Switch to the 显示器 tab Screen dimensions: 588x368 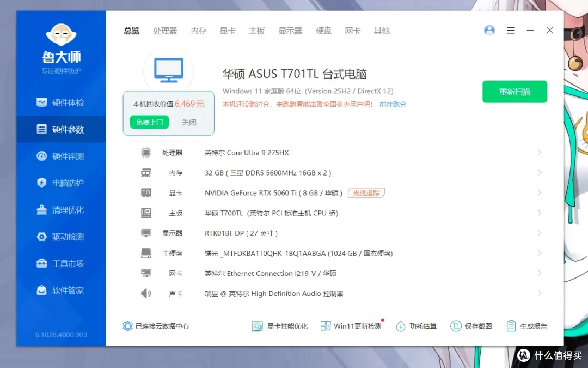click(290, 31)
